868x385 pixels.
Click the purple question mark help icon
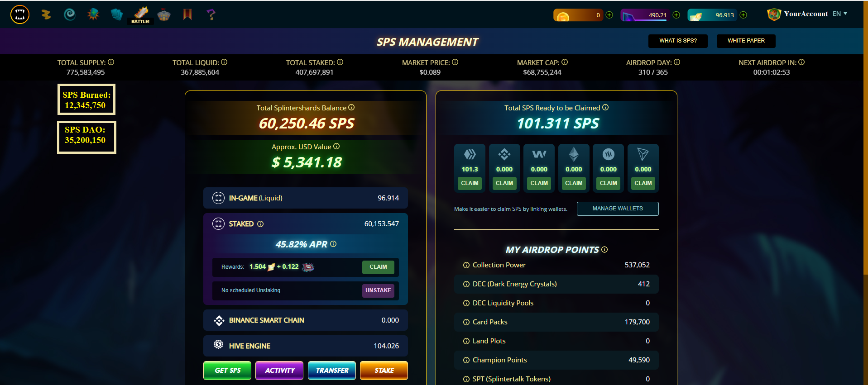[x=211, y=14]
